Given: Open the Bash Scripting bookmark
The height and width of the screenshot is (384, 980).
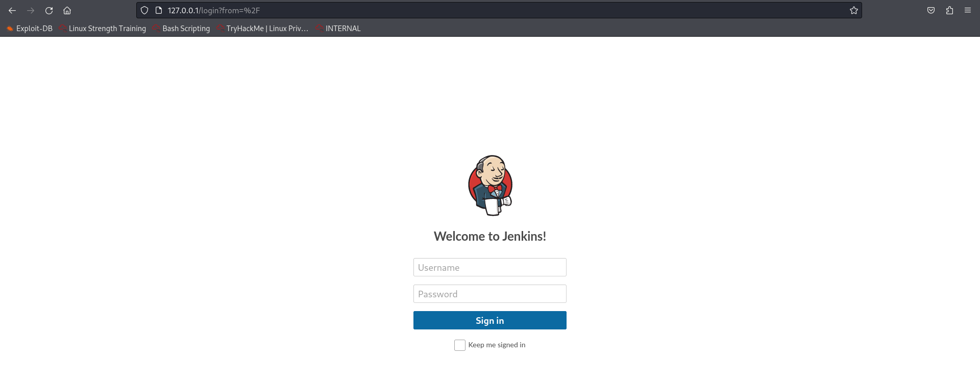Looking at the screenshot, I should coord(181,29).
